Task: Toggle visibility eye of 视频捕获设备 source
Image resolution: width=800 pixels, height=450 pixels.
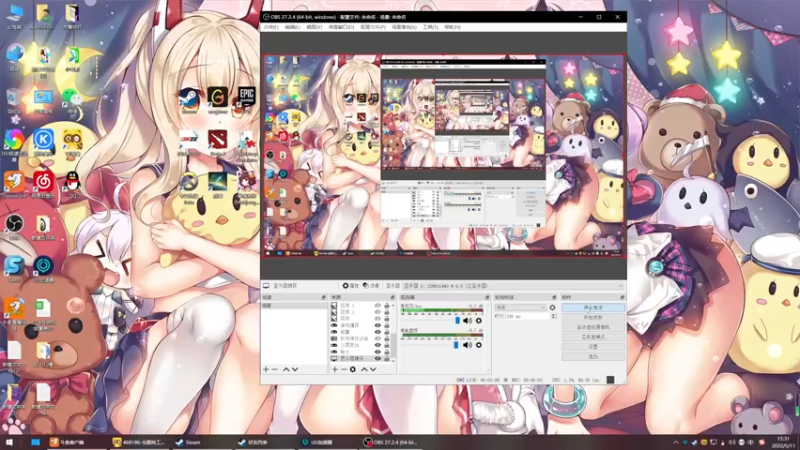Action: coord(378,338)
